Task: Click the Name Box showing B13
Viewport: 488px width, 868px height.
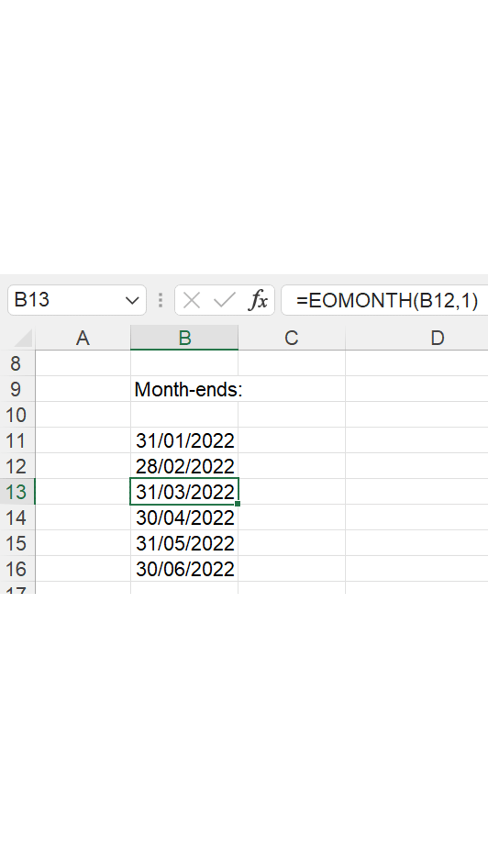Action: (67, 300)
